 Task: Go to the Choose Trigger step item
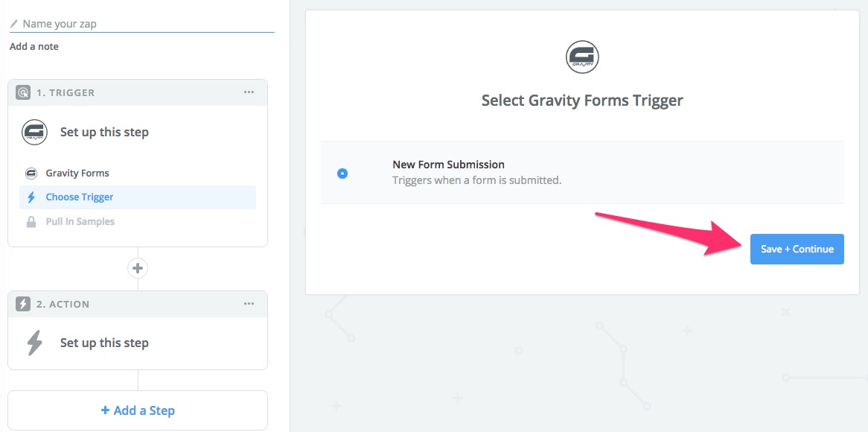138,197
